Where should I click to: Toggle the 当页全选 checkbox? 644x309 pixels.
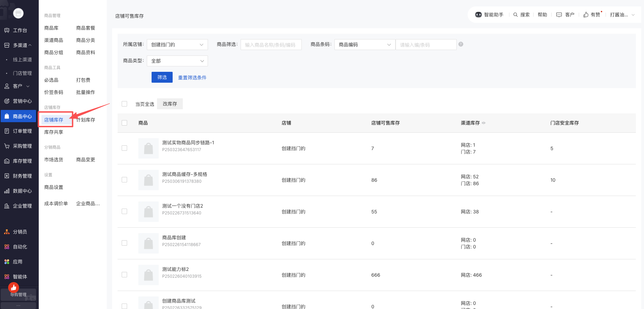pos(124,104)
